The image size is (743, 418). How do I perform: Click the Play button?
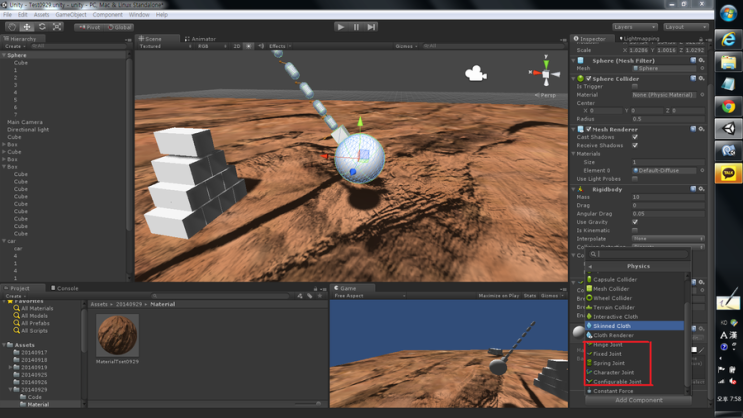click(x=341, y=27)
